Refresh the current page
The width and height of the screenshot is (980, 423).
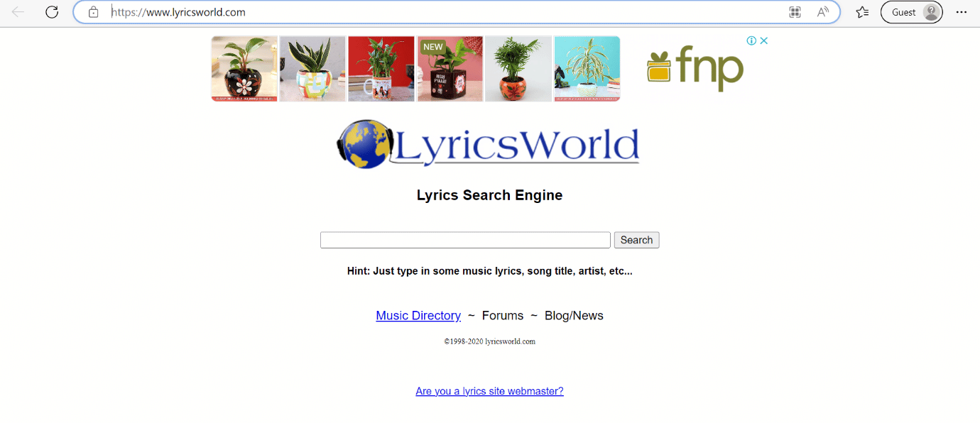51,12
